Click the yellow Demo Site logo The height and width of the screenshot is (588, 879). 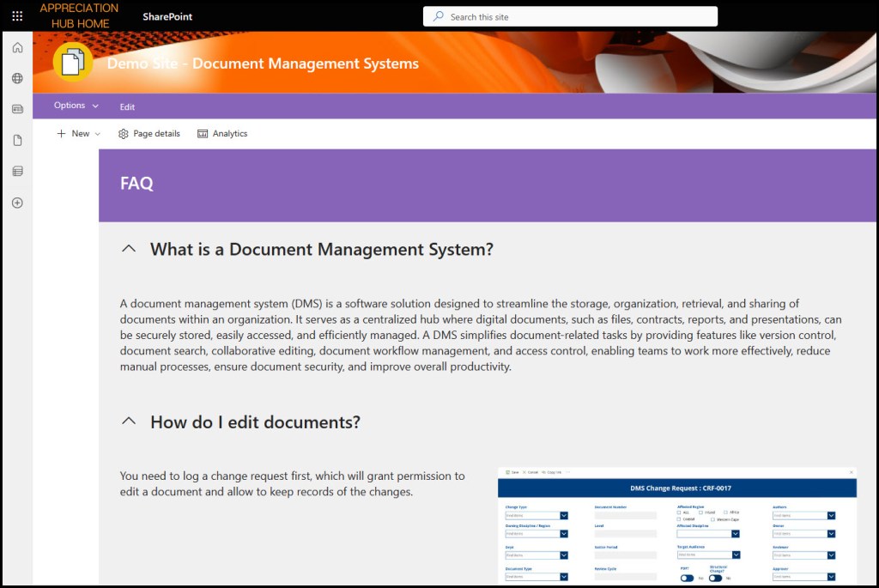73,62
